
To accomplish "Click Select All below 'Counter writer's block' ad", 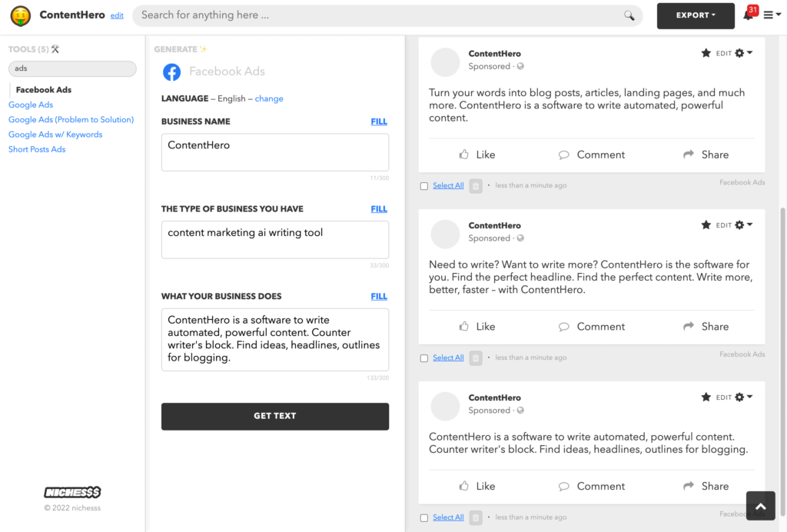I will tap(448, 517).
